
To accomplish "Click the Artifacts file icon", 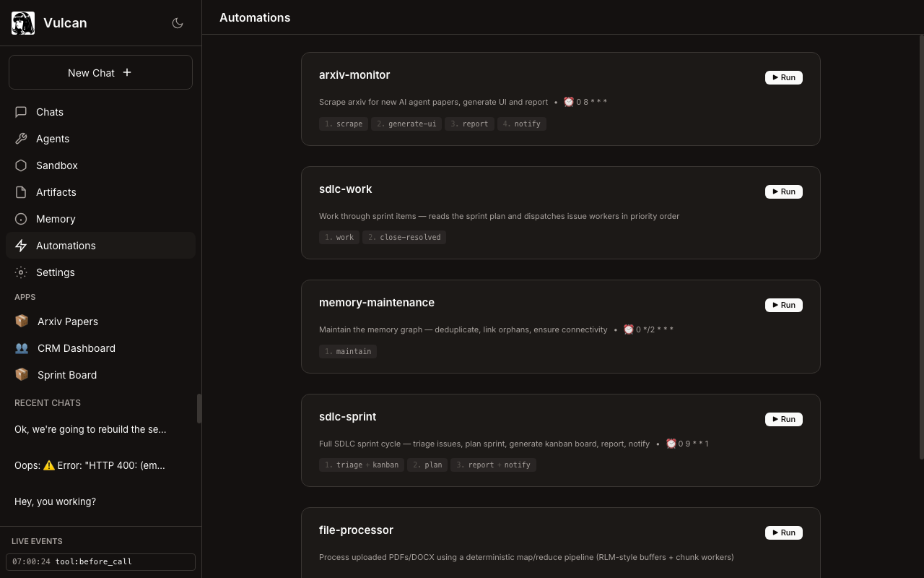I will [21, 192].
